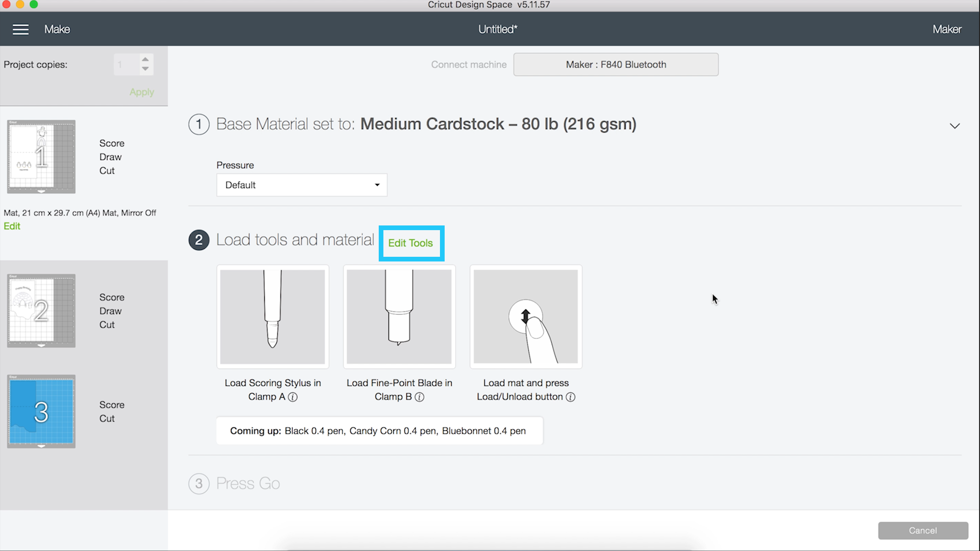980x551 pixels.
Task: Open the hamburger menu
Action: pos(21,29)
